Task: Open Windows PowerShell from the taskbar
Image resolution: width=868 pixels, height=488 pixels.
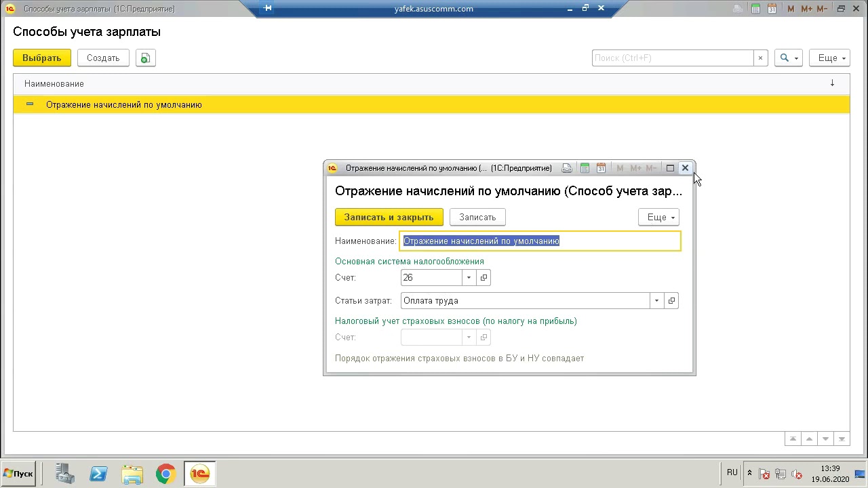Action: tap(98, 474)
